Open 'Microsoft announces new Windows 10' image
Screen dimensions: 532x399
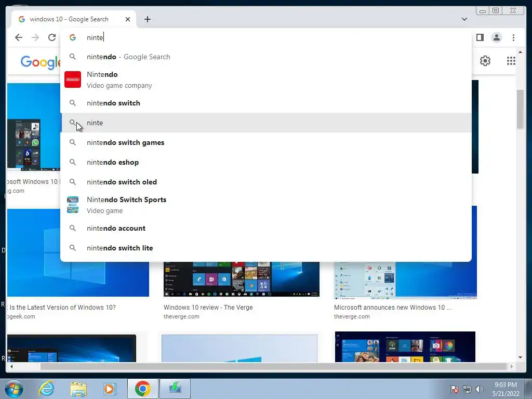[x=405, y=280]
